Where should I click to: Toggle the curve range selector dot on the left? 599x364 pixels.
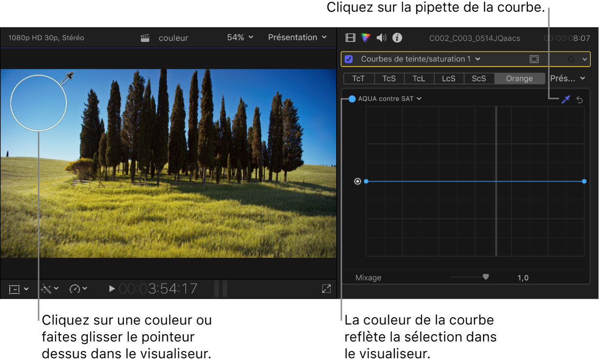(x=358, y=181)
